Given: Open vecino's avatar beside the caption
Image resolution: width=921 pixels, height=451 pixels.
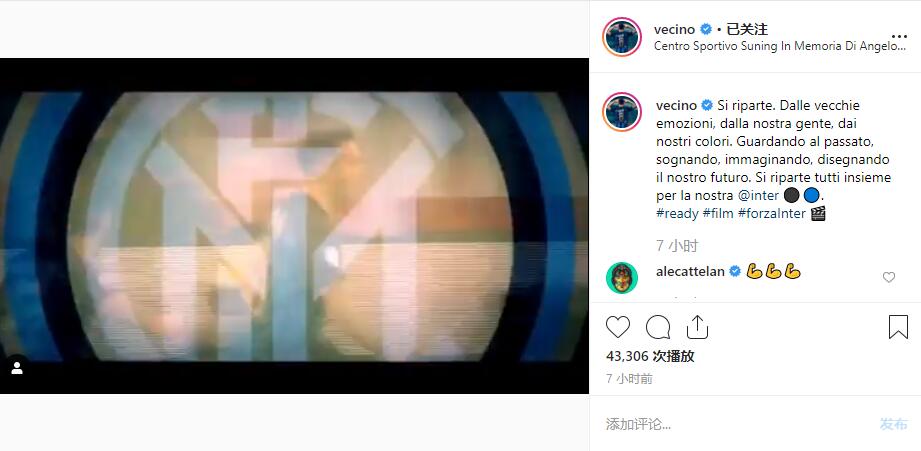Looking at the screenshot, I should 622,112.
